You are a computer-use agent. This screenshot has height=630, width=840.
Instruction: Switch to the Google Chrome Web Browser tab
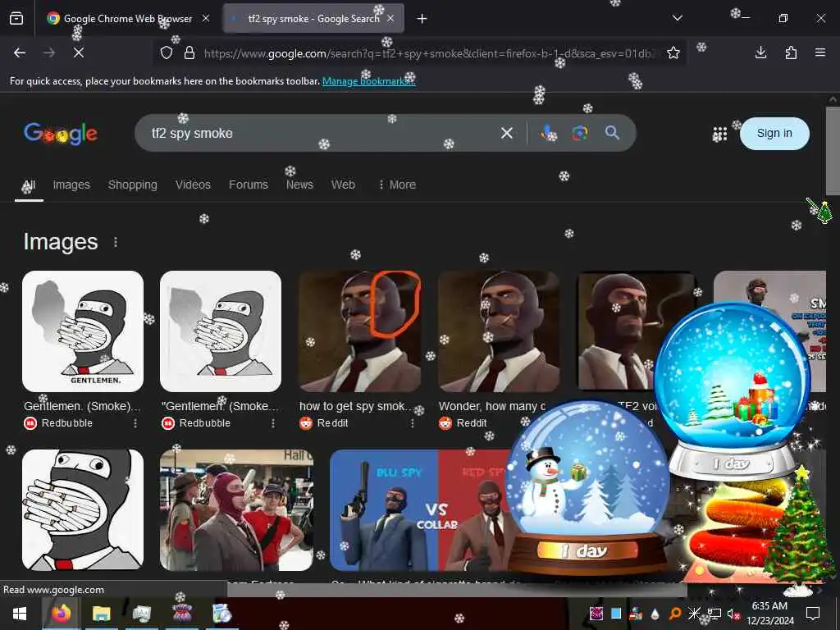127,18
